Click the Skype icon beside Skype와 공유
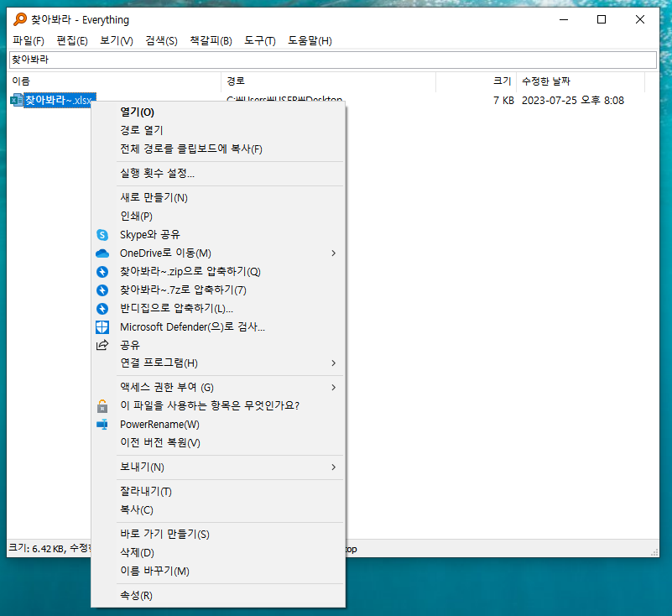Screen dimensions: 672x616 (x=102, y=235)
